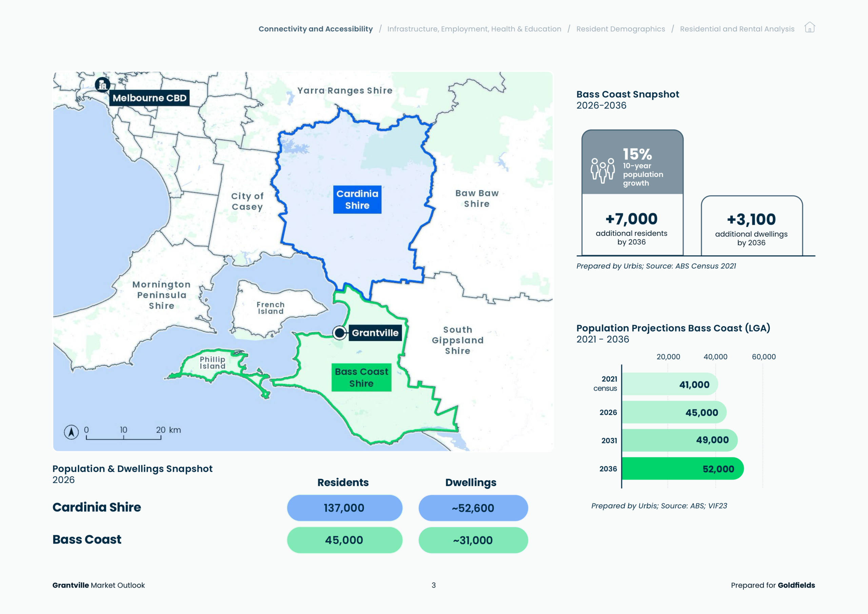Viewport: 868px width, 614px height.
Task: Open Resident Demographics section
Action: click(620, 29)
